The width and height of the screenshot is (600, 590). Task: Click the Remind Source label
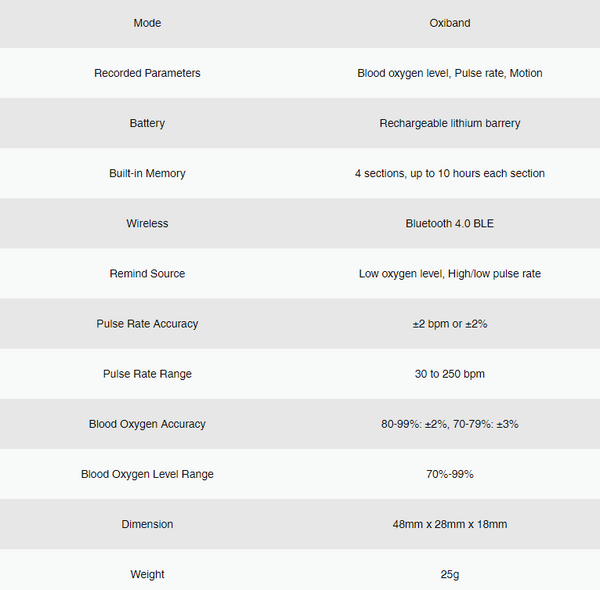coord(147,274)
